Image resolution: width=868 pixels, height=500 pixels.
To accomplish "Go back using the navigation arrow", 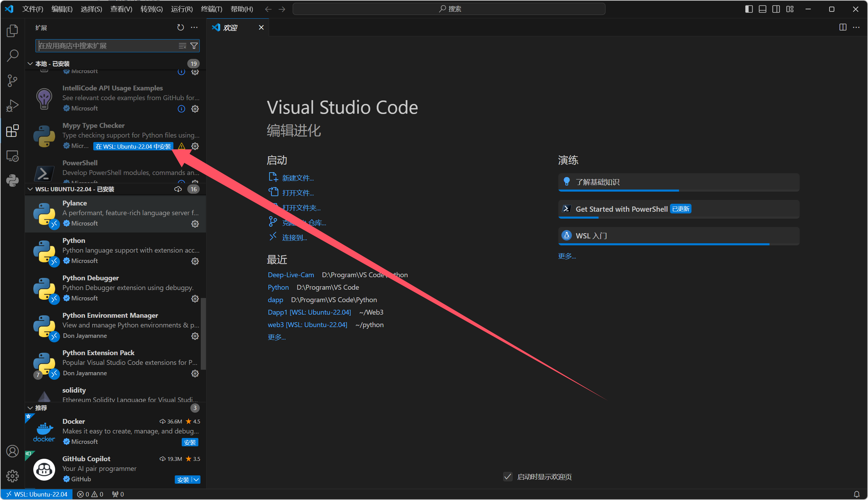I will pos(268,9).
